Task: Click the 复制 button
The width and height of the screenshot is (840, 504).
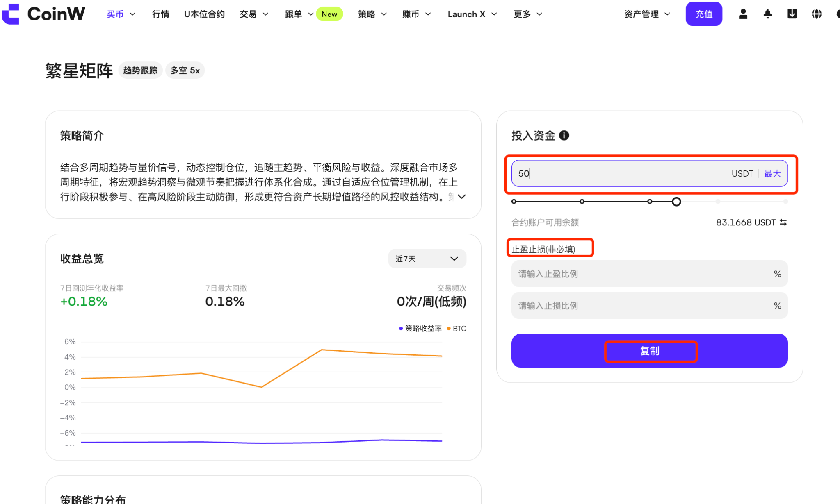Action: [649, 351]
